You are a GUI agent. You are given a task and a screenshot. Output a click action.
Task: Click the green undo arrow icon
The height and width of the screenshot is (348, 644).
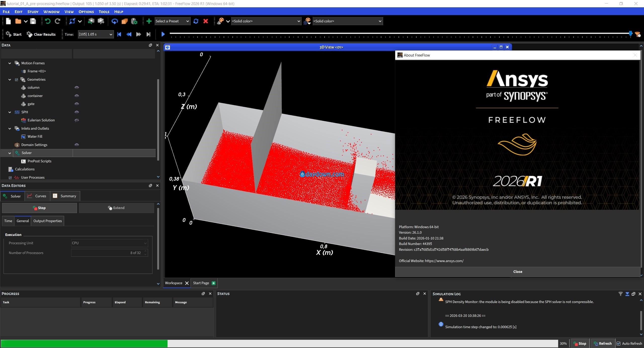(x=48, y=21)
